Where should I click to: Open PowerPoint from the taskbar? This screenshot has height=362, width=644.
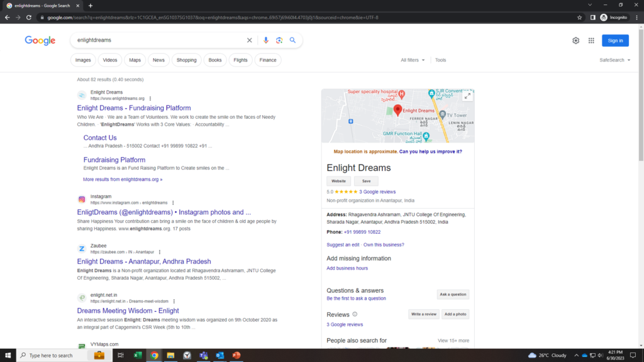(x=236, y=355)
